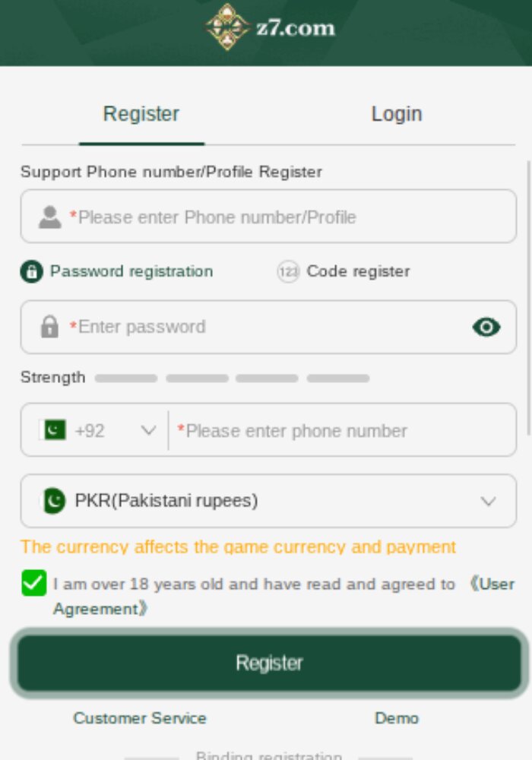
Task: Open Customer Service link
Action: point(140,718)
